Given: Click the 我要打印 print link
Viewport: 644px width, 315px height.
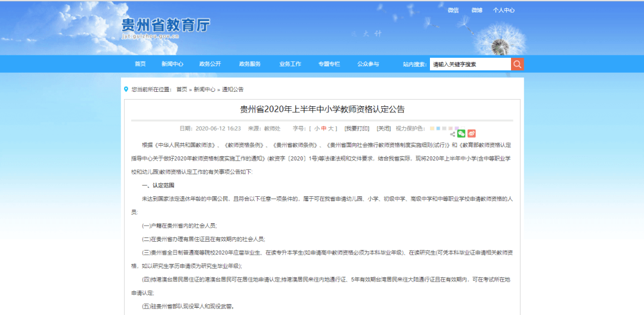Looking at the screenshot, I should click(x=357, y=128).
